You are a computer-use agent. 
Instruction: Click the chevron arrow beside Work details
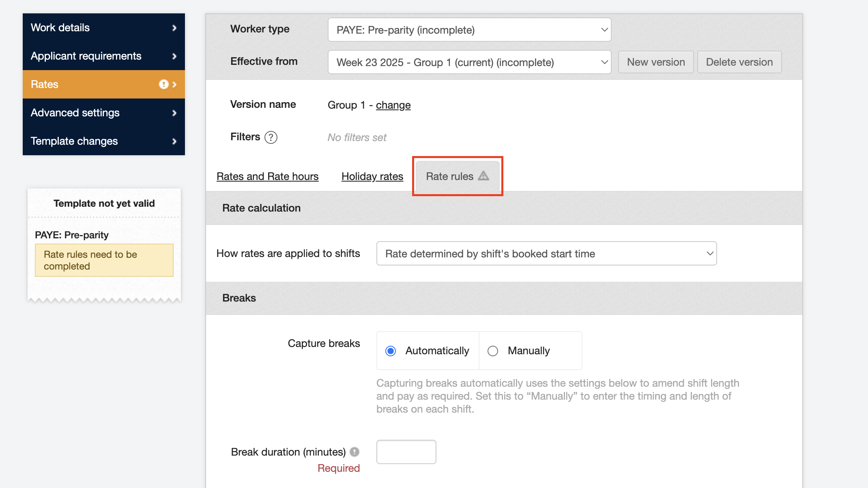coord(174,28)
